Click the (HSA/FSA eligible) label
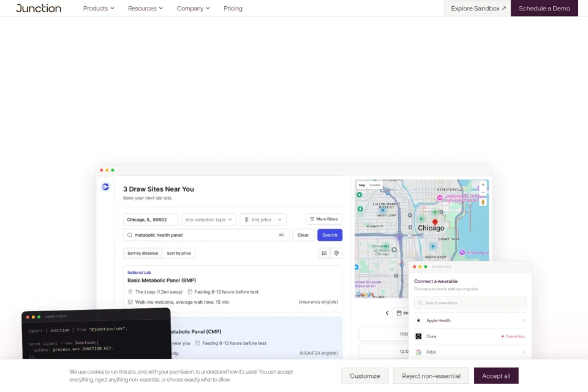The height and width of the screenshot is (392, 588). tap(318, 353)
